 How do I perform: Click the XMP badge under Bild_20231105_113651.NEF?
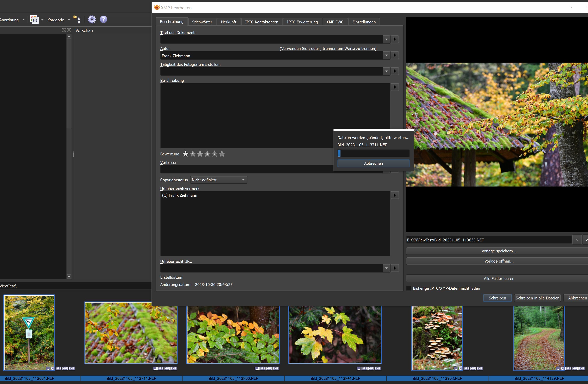click(x=65, y=368)
